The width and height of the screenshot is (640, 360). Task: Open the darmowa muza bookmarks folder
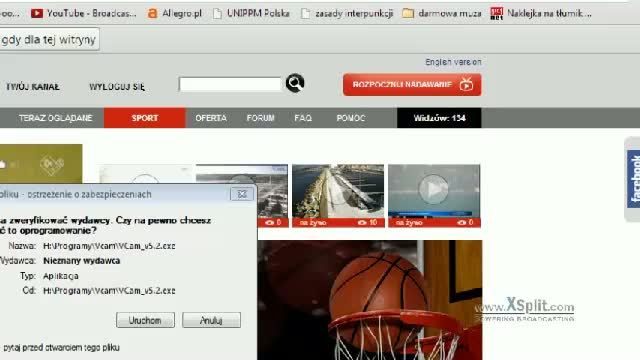[442, 13]
